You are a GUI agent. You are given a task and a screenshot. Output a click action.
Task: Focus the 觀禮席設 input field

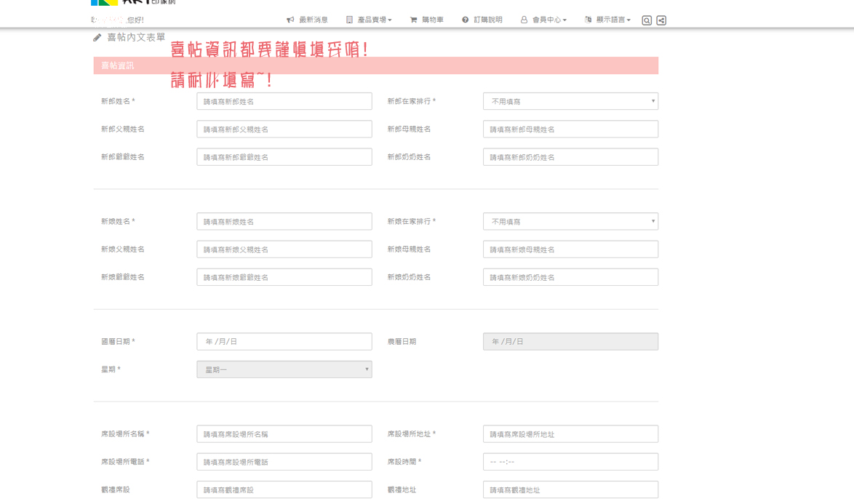pos(284,490)
